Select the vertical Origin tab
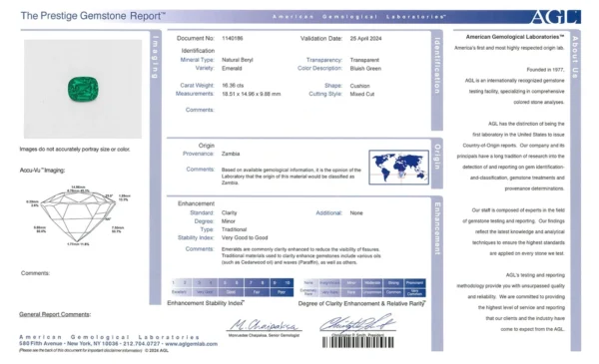Image resolution: width=599 pixels, height=364 pixels. coord(437,157)
